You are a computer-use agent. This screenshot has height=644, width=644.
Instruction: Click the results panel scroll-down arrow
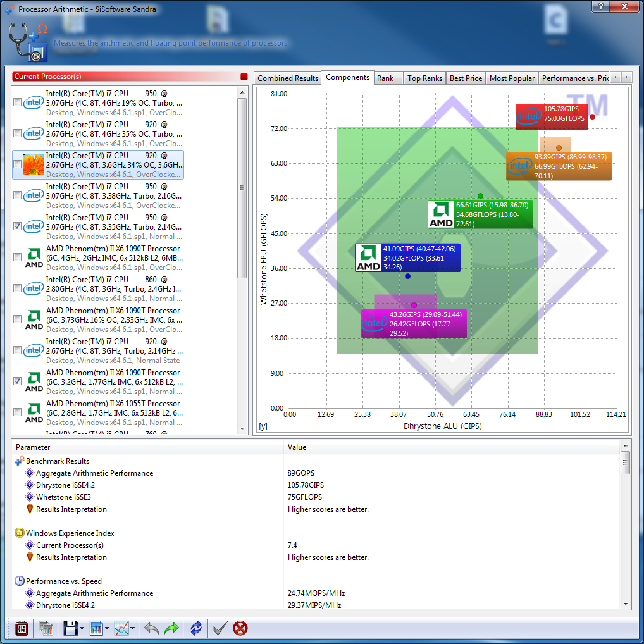pos(626,604)
